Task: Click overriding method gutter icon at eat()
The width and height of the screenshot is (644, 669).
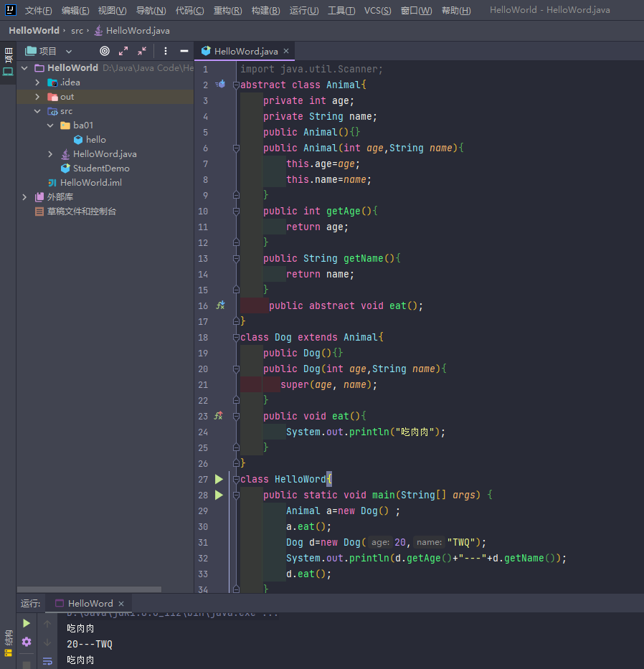Action: point(220,416)
